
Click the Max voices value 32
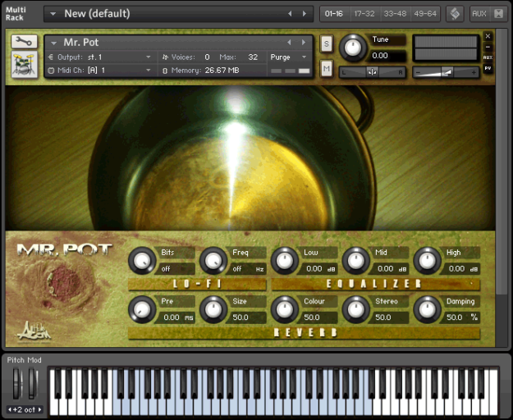pyautogui.click(x=253, y=57)
